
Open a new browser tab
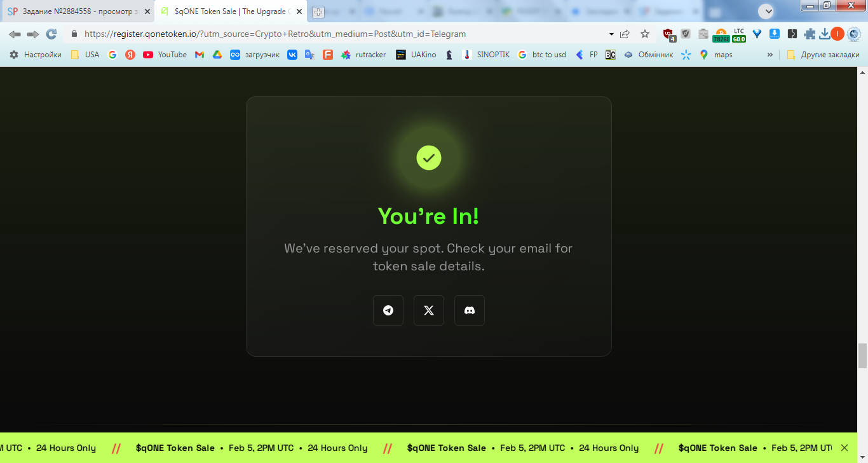coord(318,12)
